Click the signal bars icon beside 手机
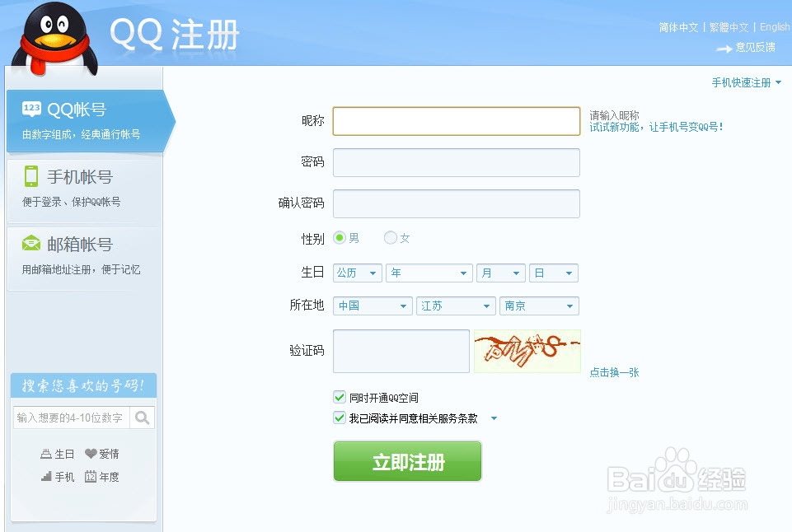The width and height of the screenshot is (792, 532). (x=46, y=476)
